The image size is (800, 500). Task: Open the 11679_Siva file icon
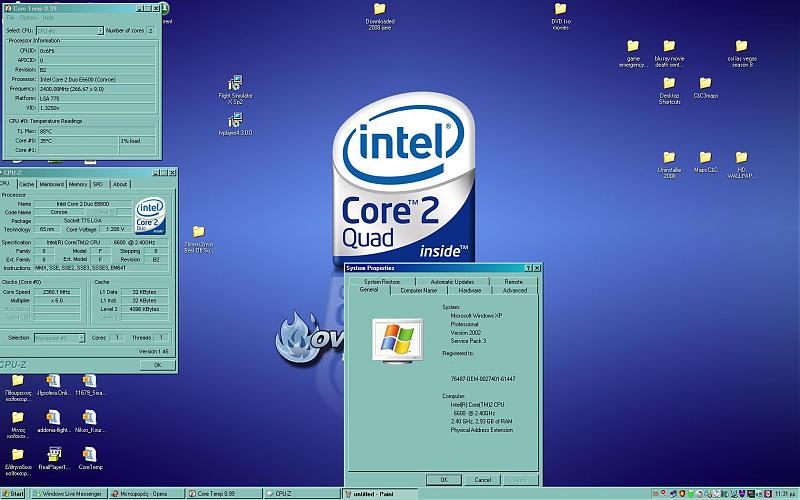coord(90,384)
